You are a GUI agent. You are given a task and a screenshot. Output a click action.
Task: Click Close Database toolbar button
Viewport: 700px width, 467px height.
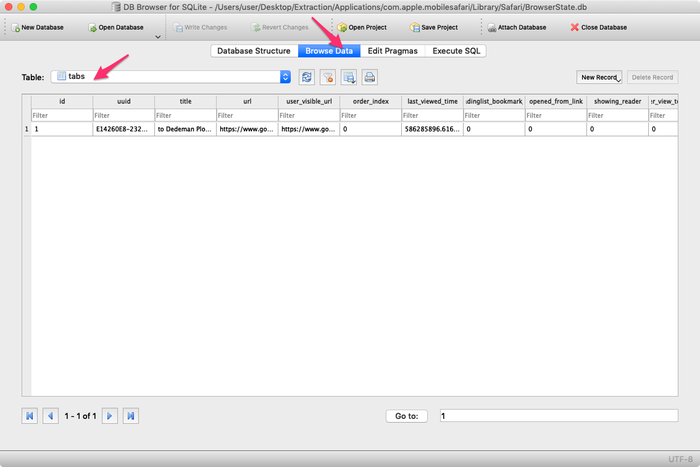(x=599, y=27)
